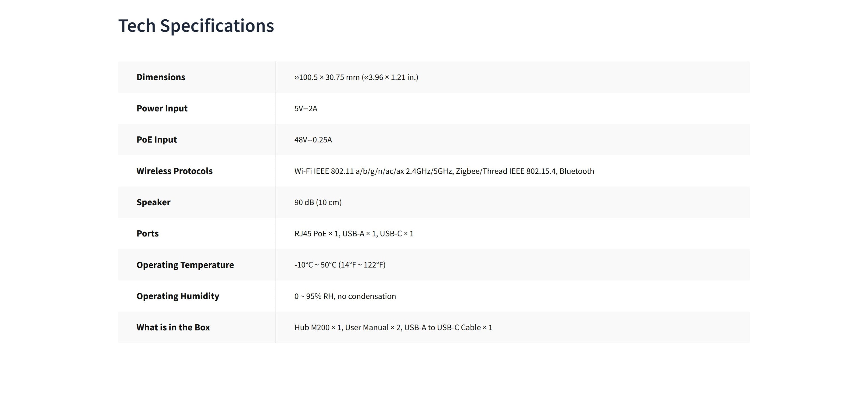This screenshot has height=396, width=868.
Task: Click the Dimensions row label
Action: 161,77
